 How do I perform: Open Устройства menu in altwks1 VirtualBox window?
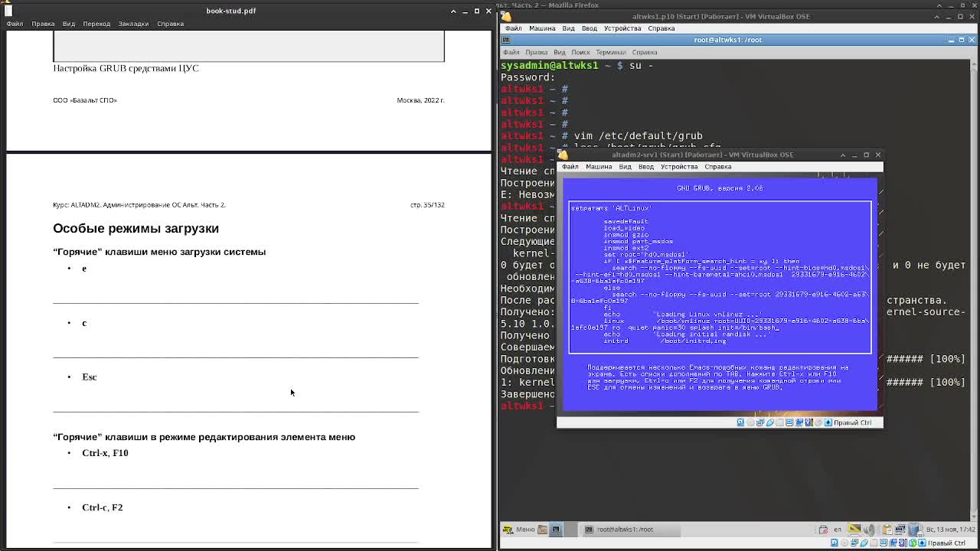622,28
